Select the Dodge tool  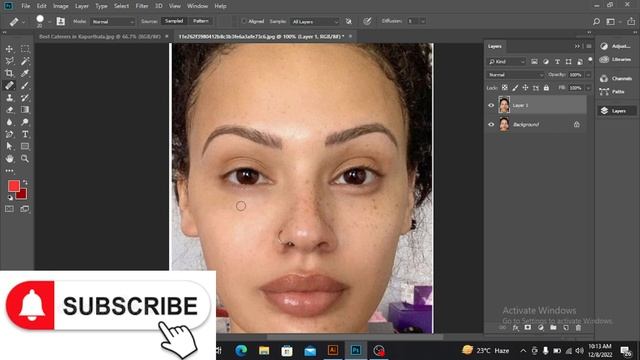[x=25, y=122]
